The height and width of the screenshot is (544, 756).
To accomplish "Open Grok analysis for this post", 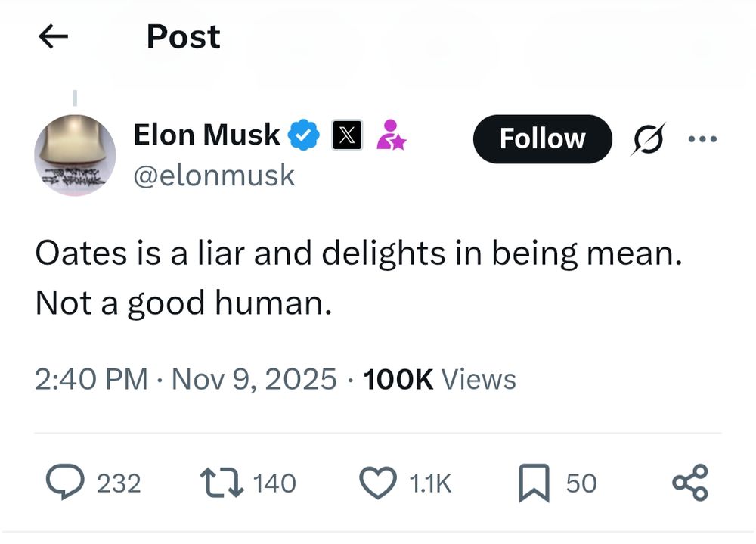I will tap(649, 139).
